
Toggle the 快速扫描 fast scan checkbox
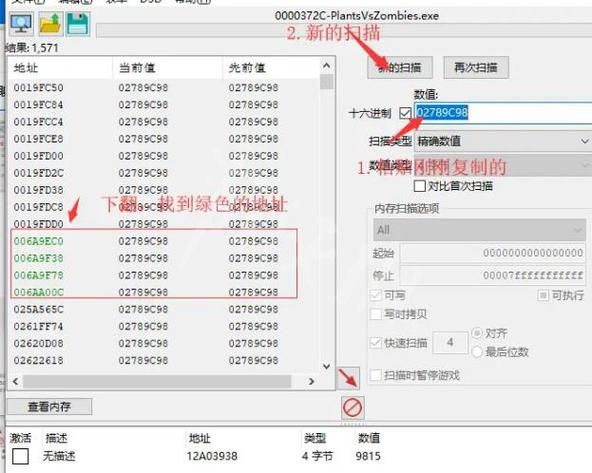click(x=376, y=342)
